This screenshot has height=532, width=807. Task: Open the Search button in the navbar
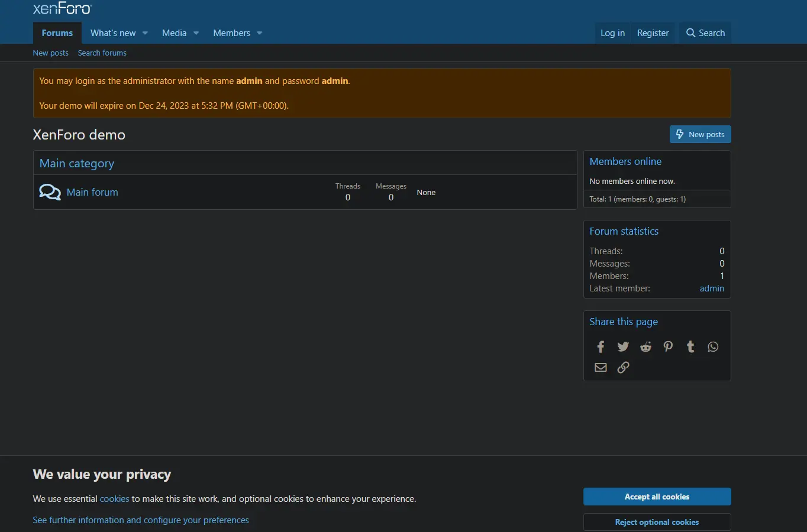pyautogui.click(x=705, y=33)
